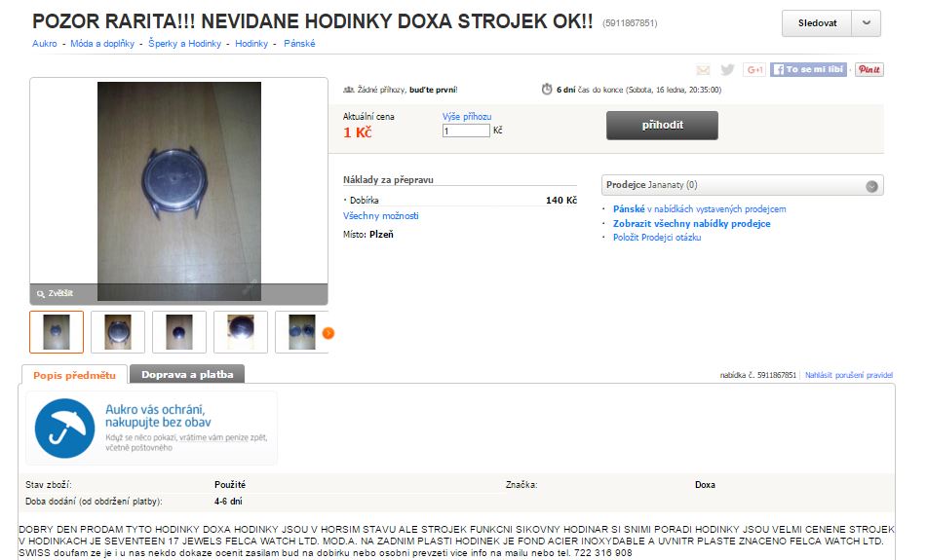Expand Všechny možnosti shipping options
927x560 pixels.
381,216
